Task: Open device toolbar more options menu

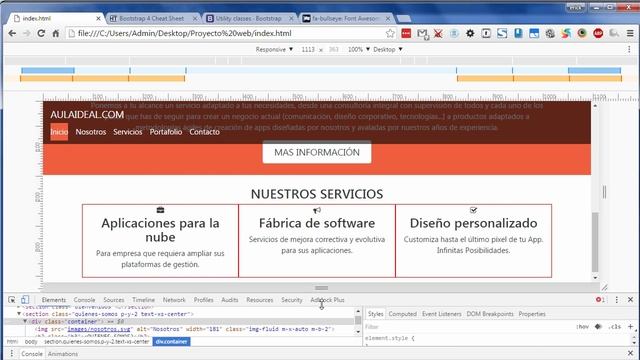Action: pos(629,49)
